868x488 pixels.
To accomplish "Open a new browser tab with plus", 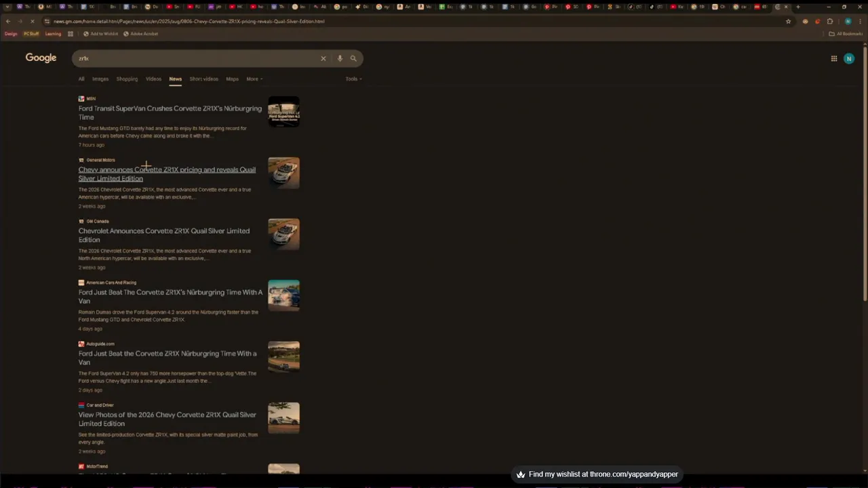I will point(797,7).
